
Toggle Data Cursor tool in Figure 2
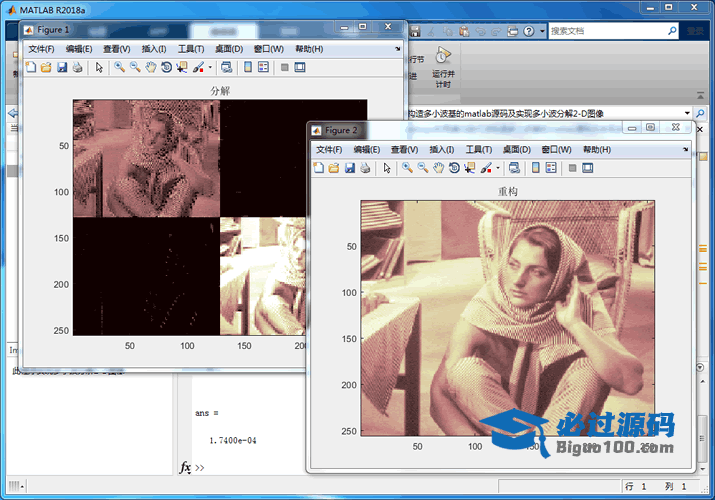click(x=471, y=168)
